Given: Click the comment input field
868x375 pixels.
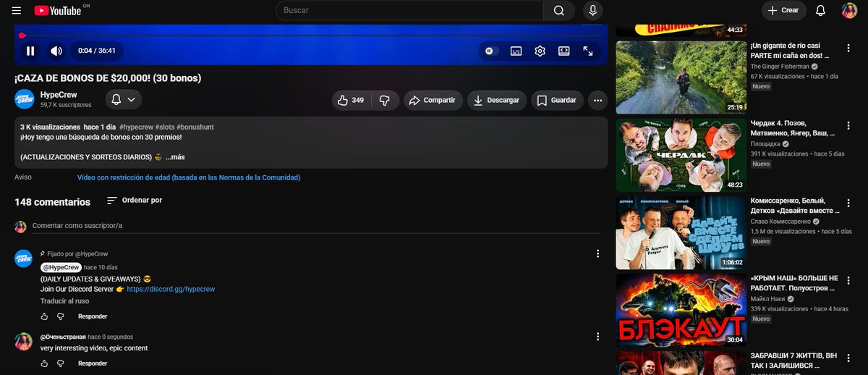Looking at the screenshot, I should (315, 226).
